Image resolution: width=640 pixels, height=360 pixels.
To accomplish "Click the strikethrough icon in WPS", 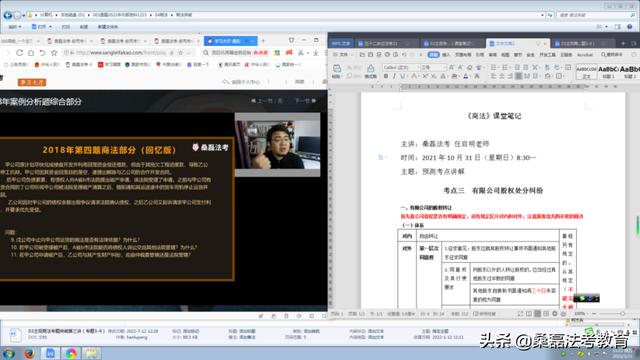I will tap(414, 76).
